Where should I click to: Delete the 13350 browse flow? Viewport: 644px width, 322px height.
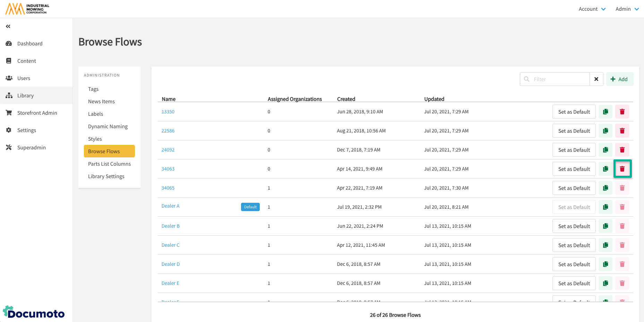coord(622,112)
